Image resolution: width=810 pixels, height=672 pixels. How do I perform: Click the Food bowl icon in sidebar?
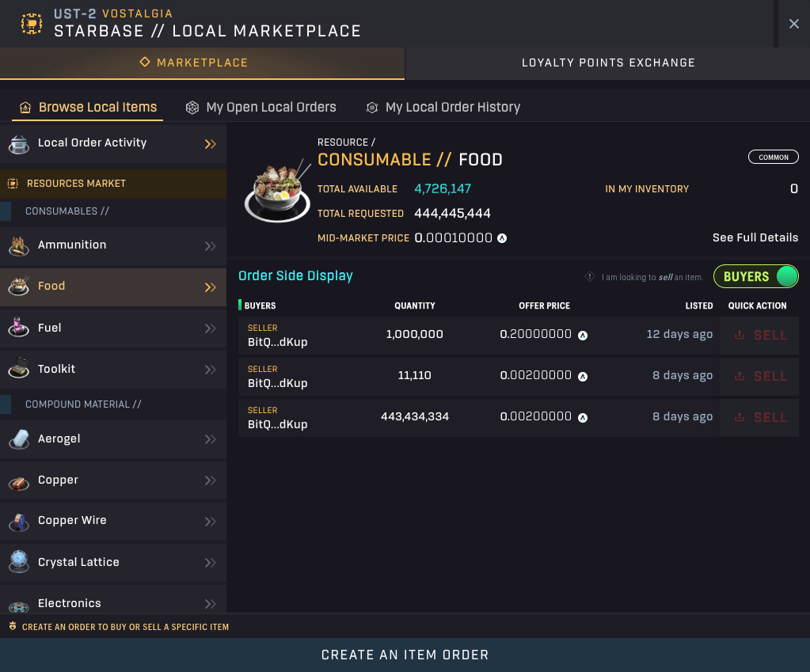click(x=19, y=287)
